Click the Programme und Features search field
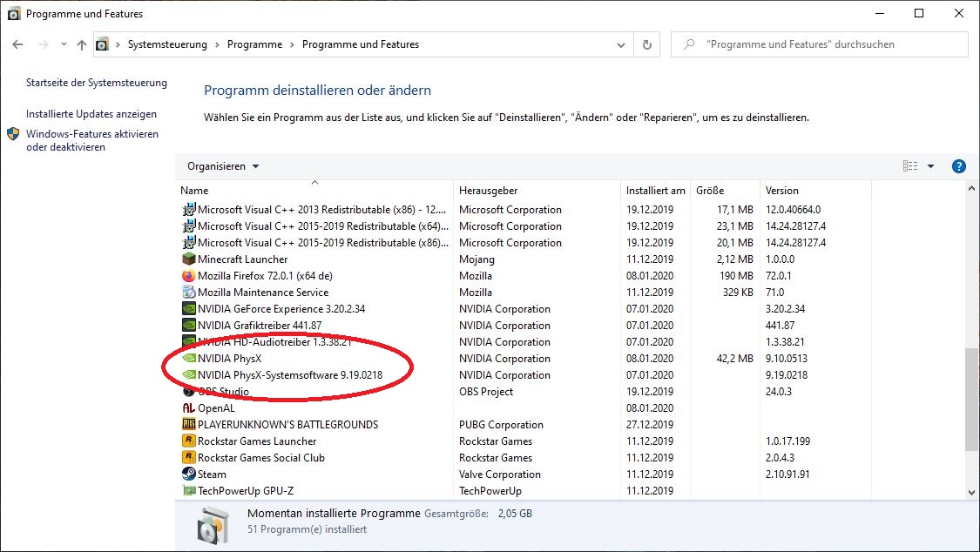Image resolution: width=980 pixels, height=552 pixels. point(819,44)
